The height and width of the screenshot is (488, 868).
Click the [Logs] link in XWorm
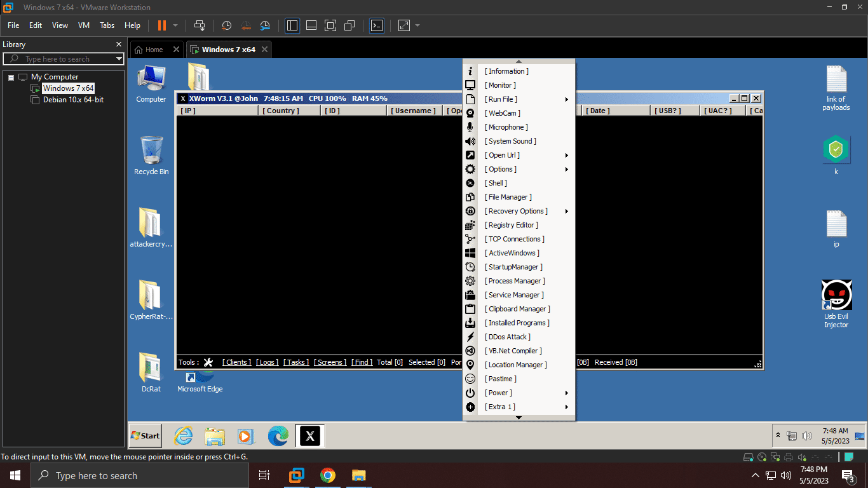(268, 362)
